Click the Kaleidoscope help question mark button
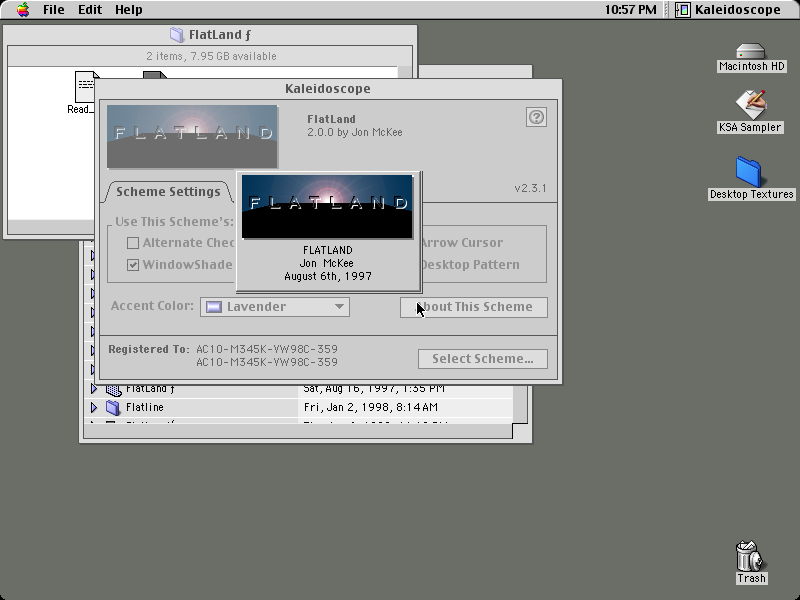 point(536,117)
